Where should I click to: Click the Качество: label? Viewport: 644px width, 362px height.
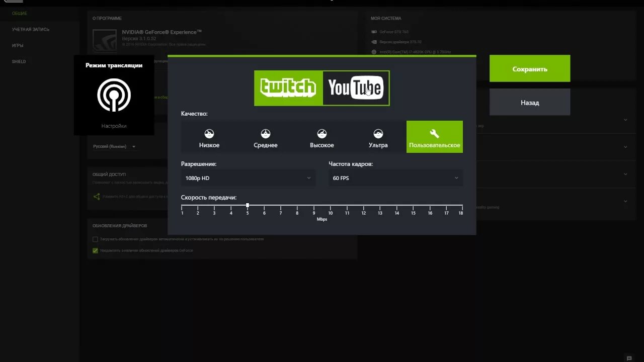coord(194,114)
